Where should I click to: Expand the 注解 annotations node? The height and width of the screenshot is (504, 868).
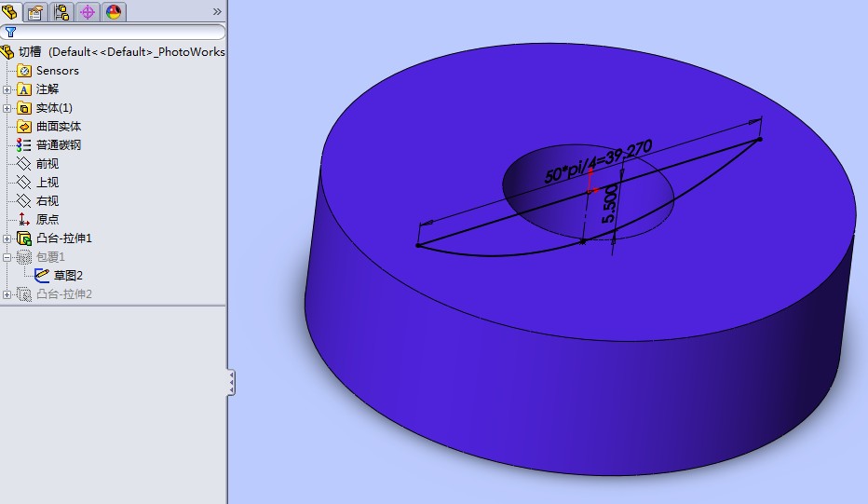tap(7, 89)
